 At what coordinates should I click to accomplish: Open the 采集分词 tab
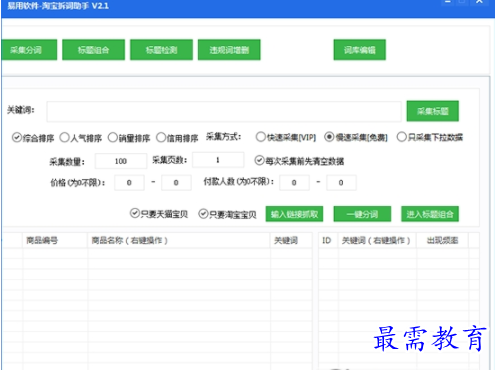click(29, 50)
